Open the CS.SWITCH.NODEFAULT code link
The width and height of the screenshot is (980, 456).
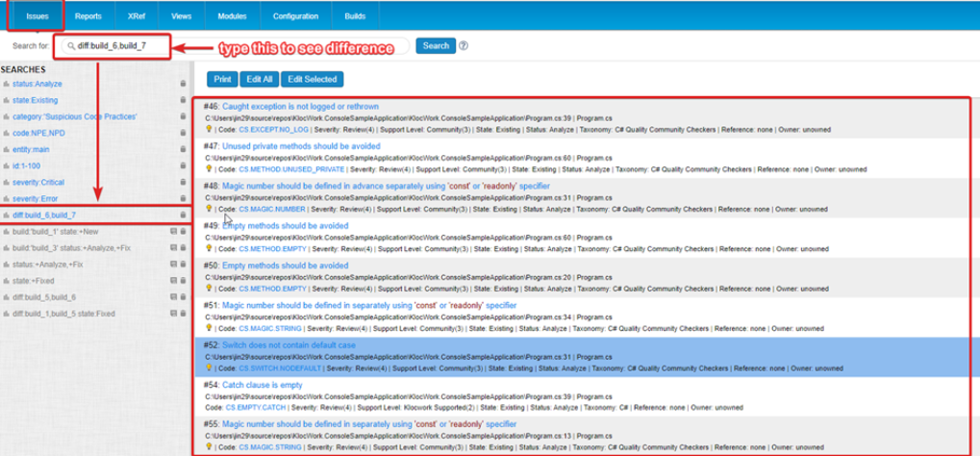tap(280, 368)
